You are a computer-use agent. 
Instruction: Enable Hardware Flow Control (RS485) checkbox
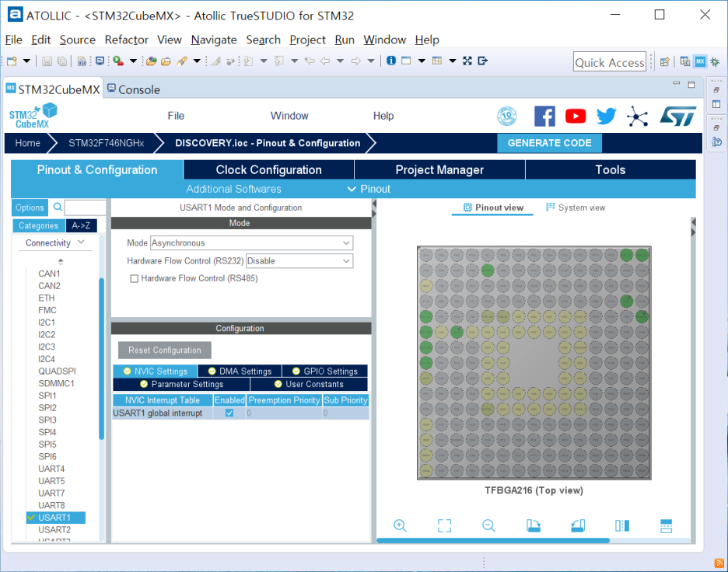coord(135,278)
